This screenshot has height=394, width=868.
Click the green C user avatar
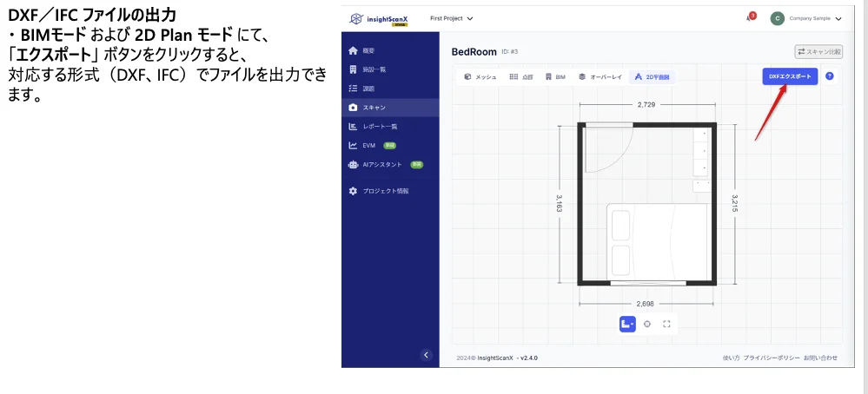tap(778, 18)
